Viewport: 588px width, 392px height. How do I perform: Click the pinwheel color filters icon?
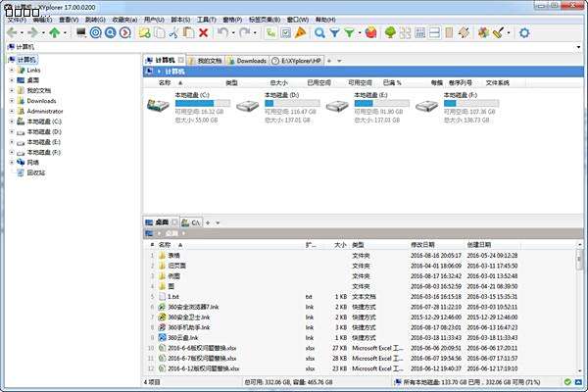click(x=484, y=33)
